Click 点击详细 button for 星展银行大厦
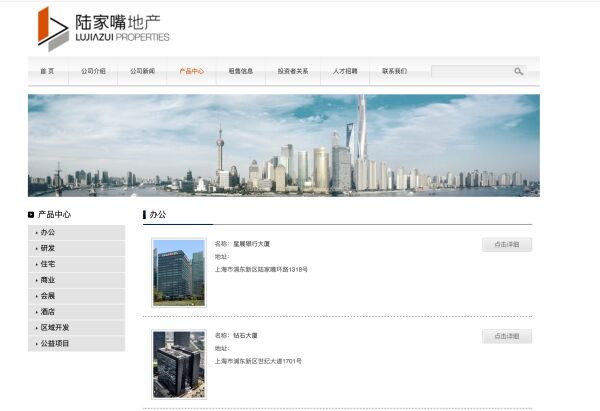The height and width of the screenshot is (411, 600). (x=506, y=245)
